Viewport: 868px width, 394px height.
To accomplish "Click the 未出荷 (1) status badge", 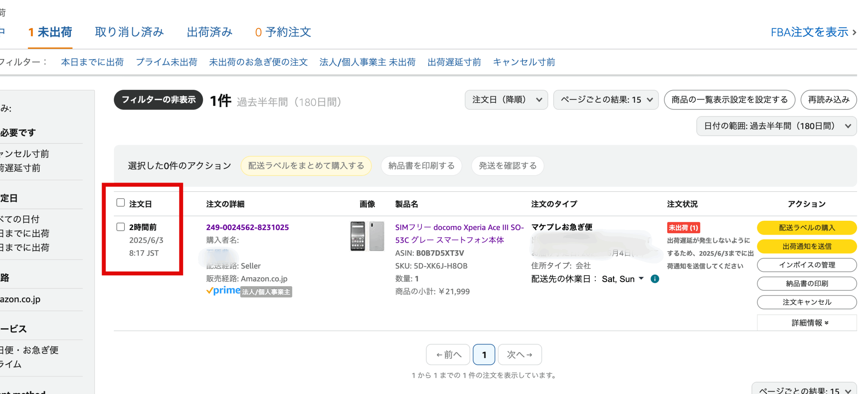I will point(683,228).
